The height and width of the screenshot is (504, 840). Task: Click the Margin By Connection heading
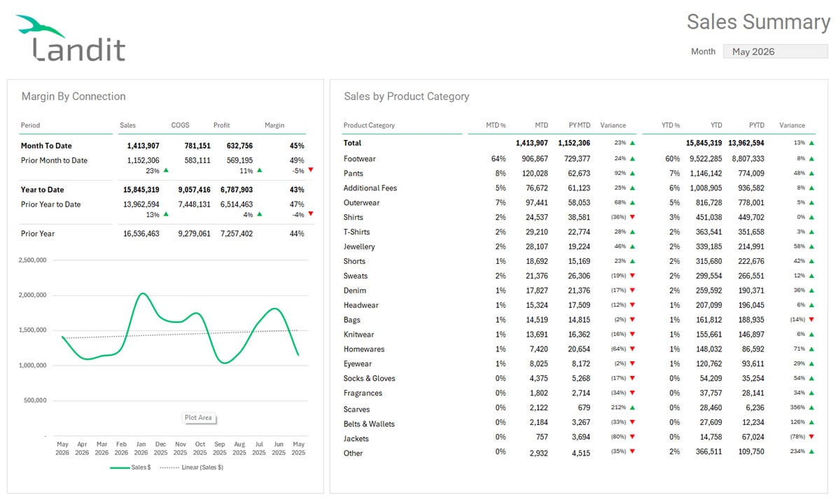(x=73, y=97)
